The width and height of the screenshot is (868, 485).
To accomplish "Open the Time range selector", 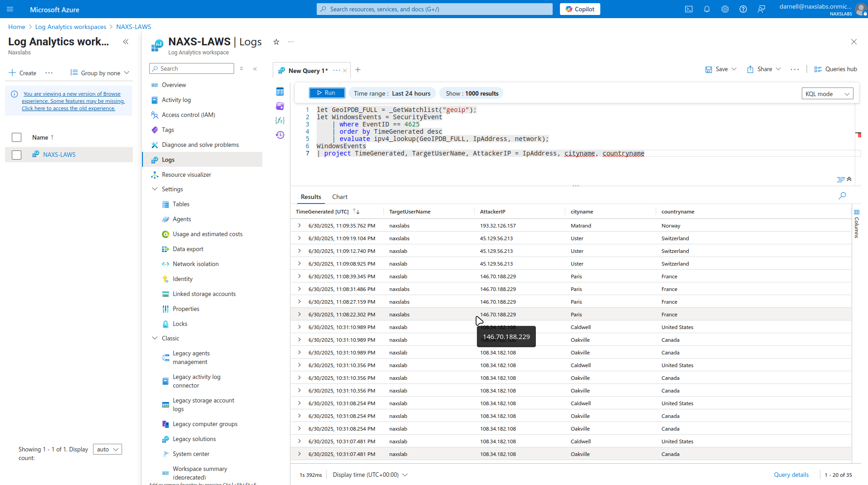I will pyautogui.click(x=392, y=93).
